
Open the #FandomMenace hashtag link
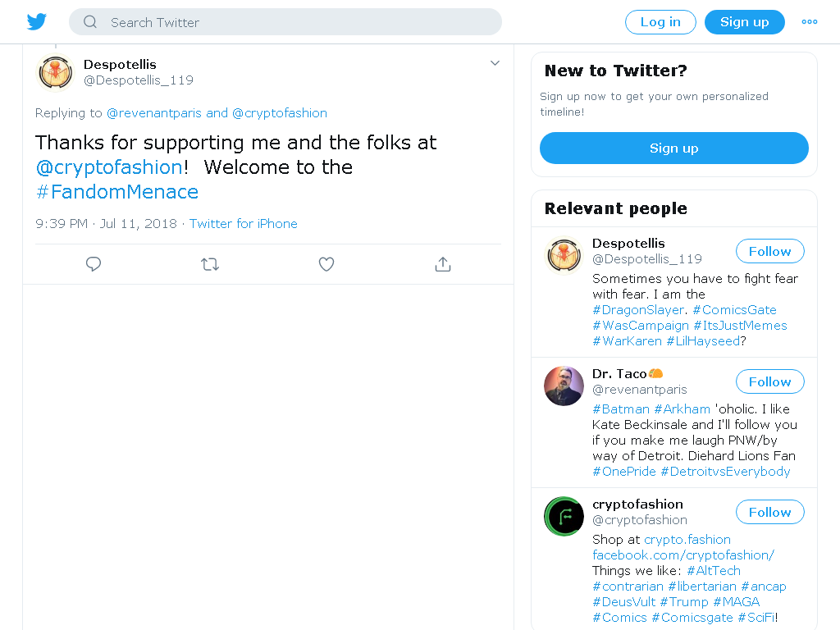[117, 192]
